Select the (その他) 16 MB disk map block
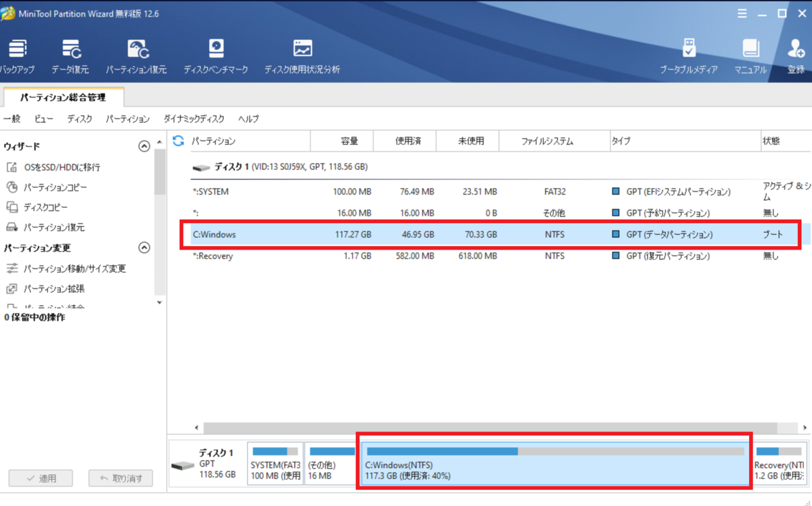The image size is (812, 506). [331, 463]
